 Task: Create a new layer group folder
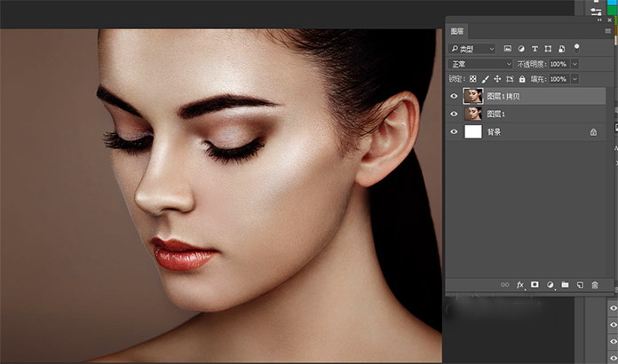coord(565,285)
